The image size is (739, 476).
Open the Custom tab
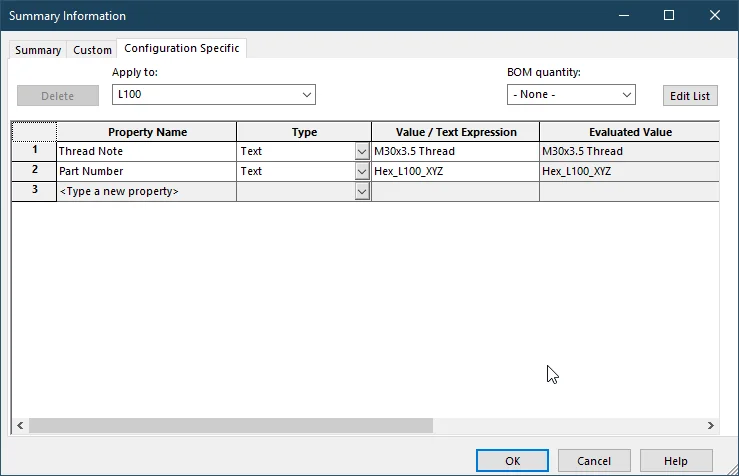point(92,50)
